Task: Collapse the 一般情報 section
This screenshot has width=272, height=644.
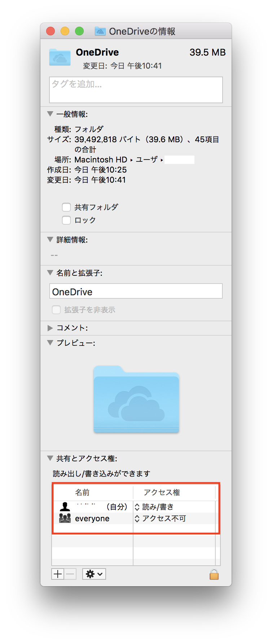Action: (50, 114)
